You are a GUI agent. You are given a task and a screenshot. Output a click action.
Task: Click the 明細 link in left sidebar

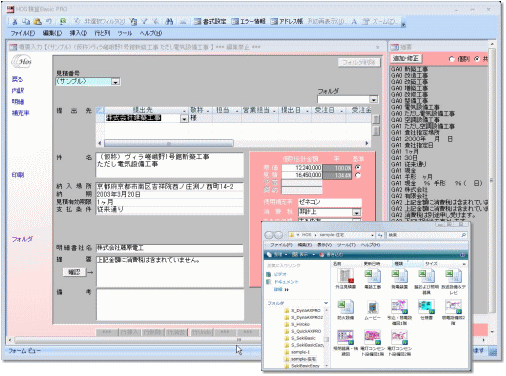point(18,102)
